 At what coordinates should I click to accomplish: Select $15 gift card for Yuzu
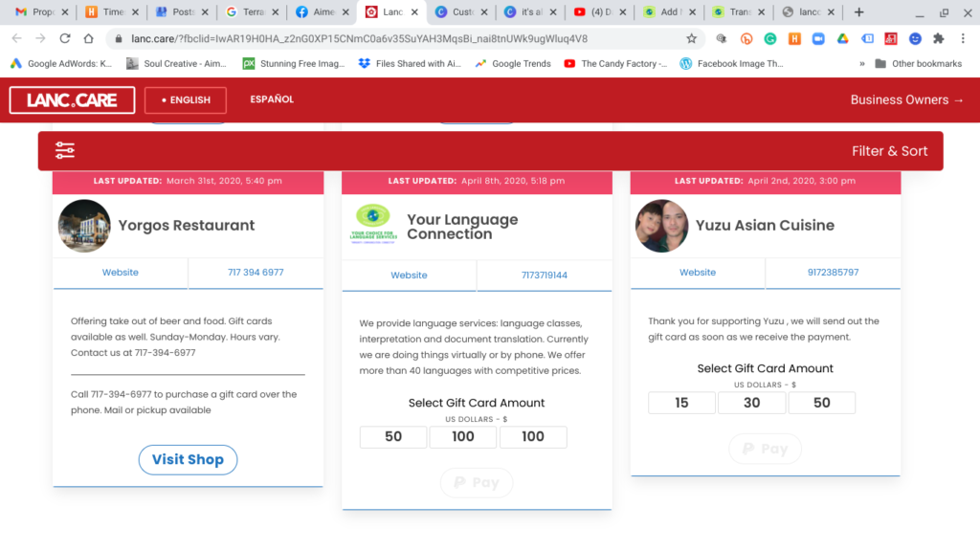[681, 403]
